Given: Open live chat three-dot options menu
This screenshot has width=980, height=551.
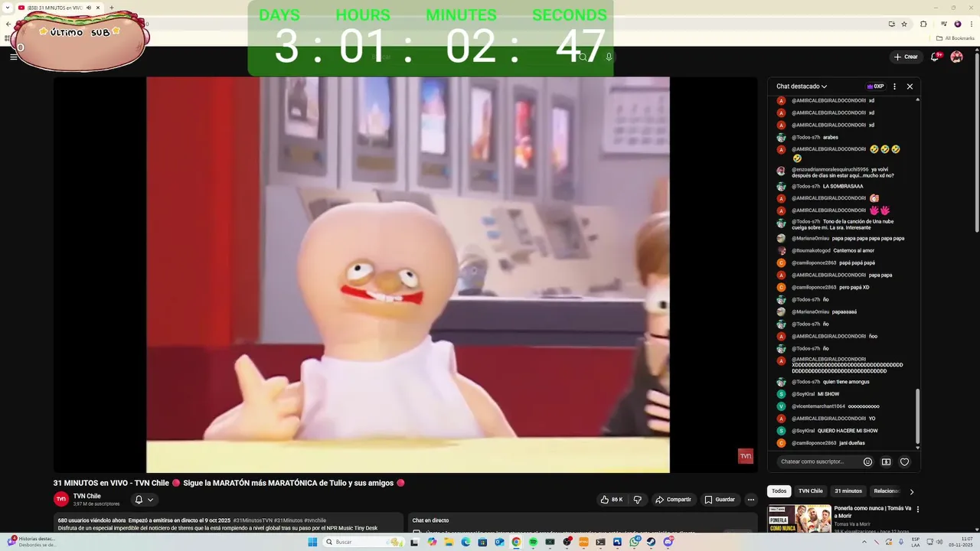Looking at the screenshot, I should [894, 86].
